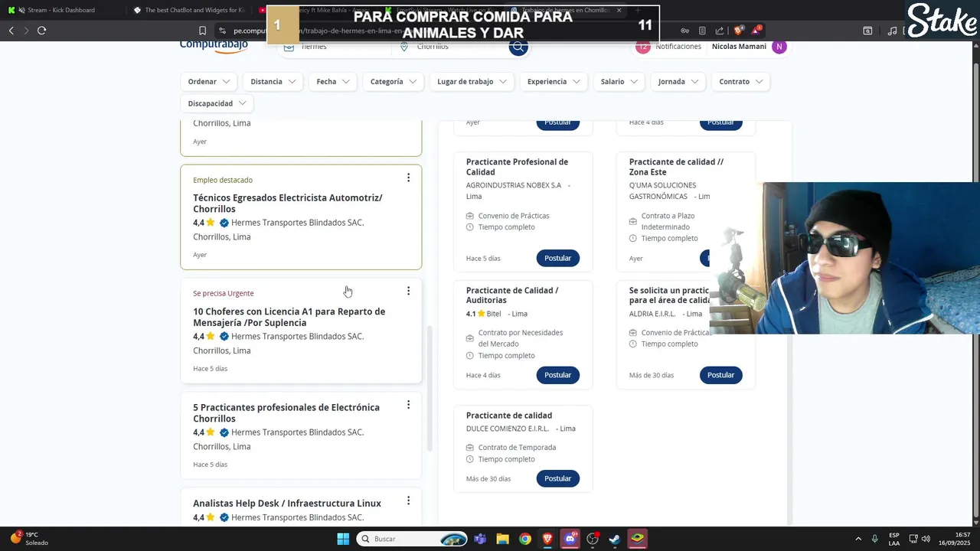Open the password key icon in address bar
980x551 pixels.
click(x=684, y=31)
